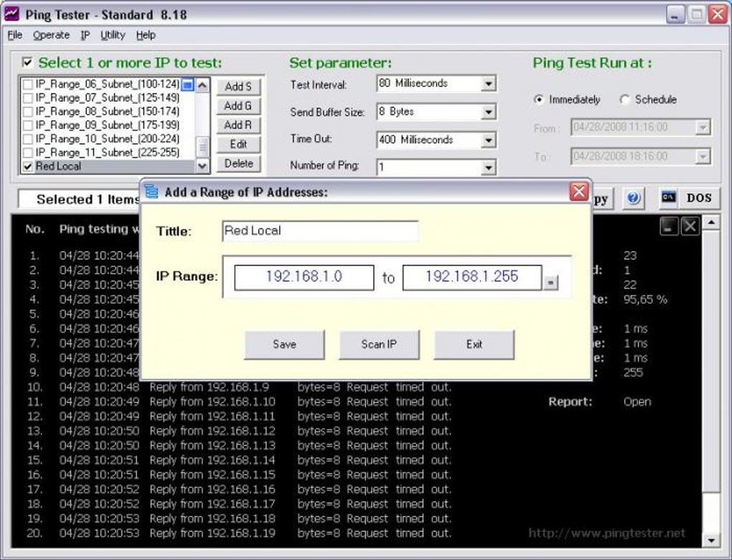Minimize the black results panel
The width and height of the screenshot is (732, 560).
coord(669,227)
